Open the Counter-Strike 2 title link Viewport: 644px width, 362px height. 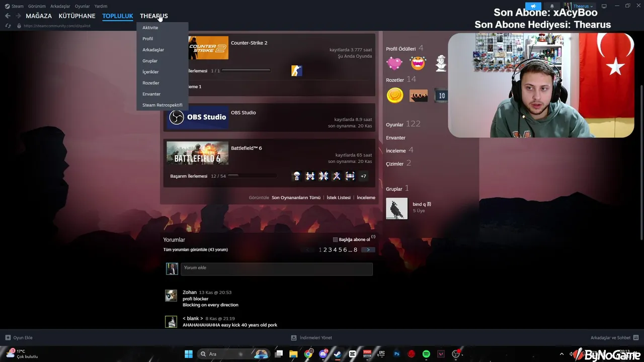[249, 43]
